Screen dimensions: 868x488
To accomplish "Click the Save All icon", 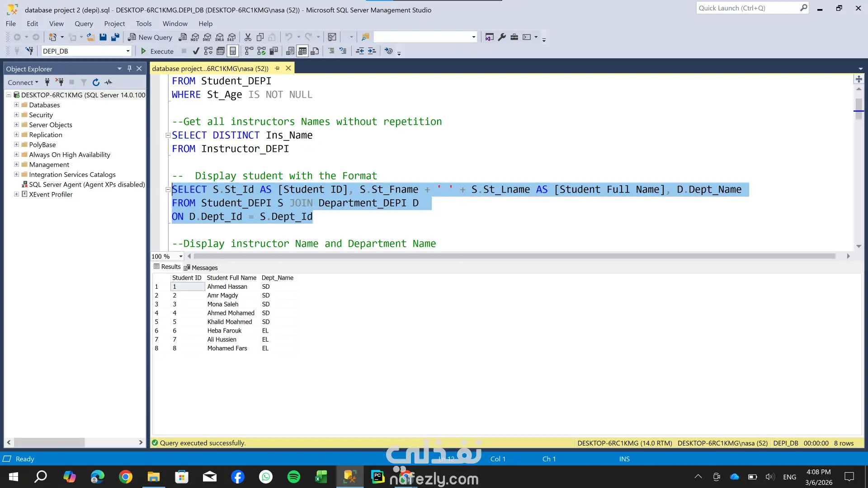I will [115, 37].
